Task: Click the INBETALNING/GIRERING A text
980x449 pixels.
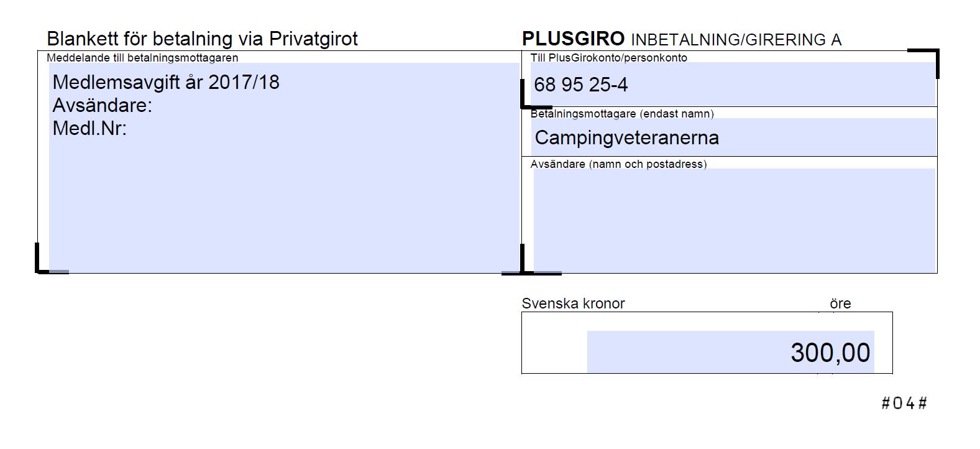Action: click(736, 40)
